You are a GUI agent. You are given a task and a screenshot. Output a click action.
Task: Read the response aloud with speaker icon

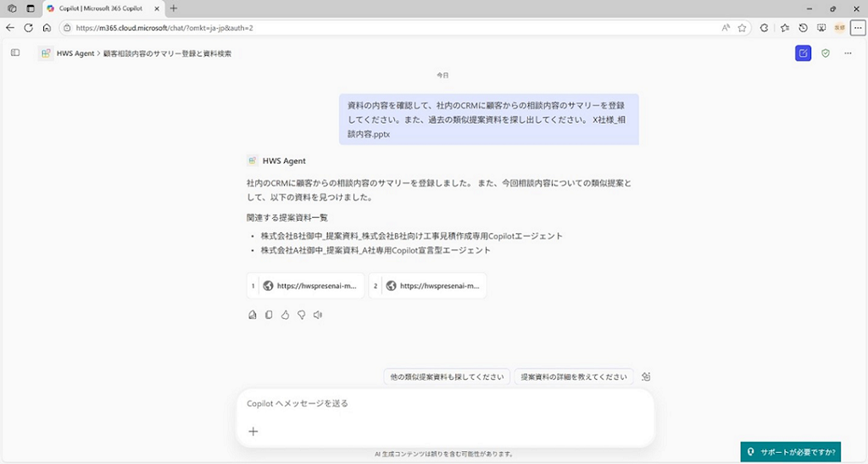tap(318, 315)
